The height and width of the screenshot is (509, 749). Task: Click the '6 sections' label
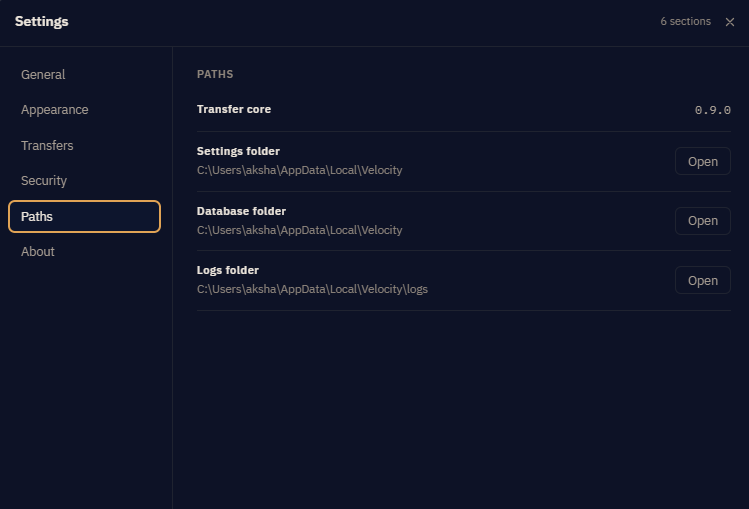[685, 21]
